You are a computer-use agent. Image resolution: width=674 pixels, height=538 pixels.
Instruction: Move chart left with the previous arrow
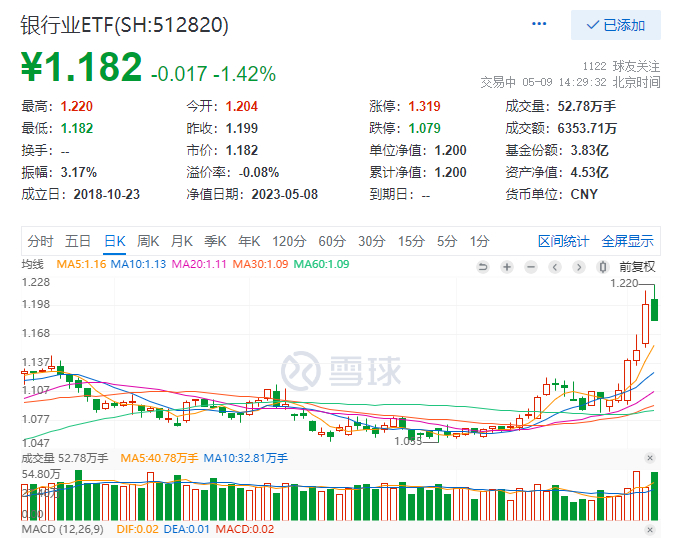555,267
